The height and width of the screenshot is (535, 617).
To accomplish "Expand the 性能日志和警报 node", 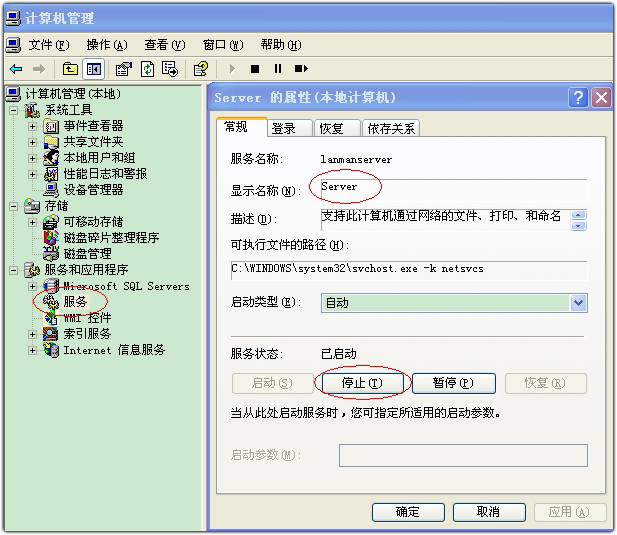I will 33,174.
